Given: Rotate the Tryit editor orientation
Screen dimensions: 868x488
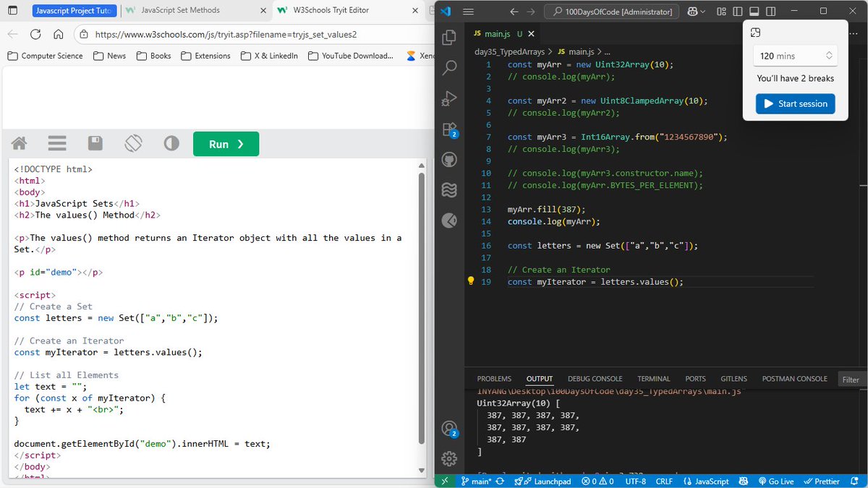Looking at the screenshot, I should click(x=133, y=144).
